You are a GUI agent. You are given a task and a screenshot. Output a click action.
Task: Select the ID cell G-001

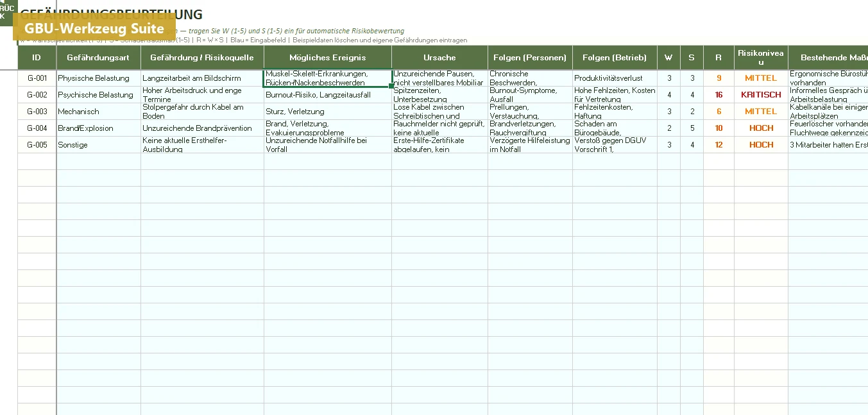[37, 78]
